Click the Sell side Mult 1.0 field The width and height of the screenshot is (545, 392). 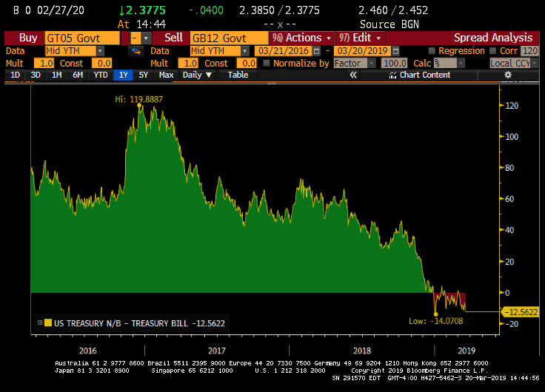pyautogui.click(x=188, y=63)
